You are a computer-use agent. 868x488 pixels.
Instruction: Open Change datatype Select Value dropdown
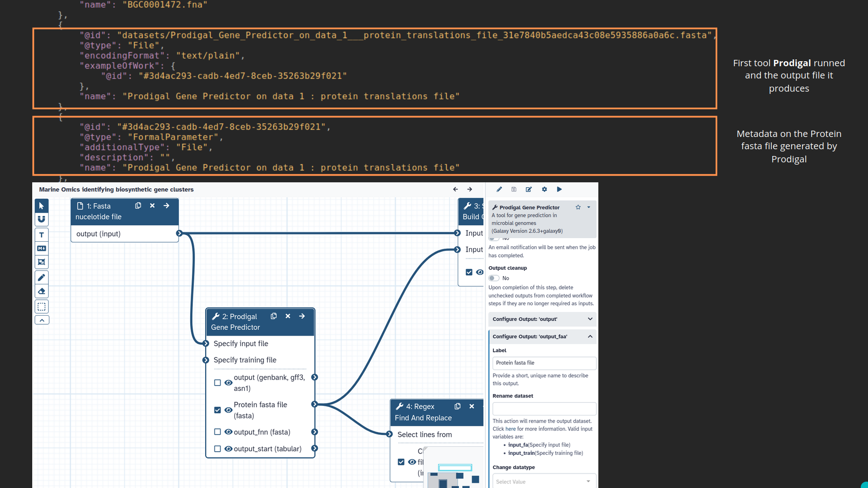tap(544, 481)
